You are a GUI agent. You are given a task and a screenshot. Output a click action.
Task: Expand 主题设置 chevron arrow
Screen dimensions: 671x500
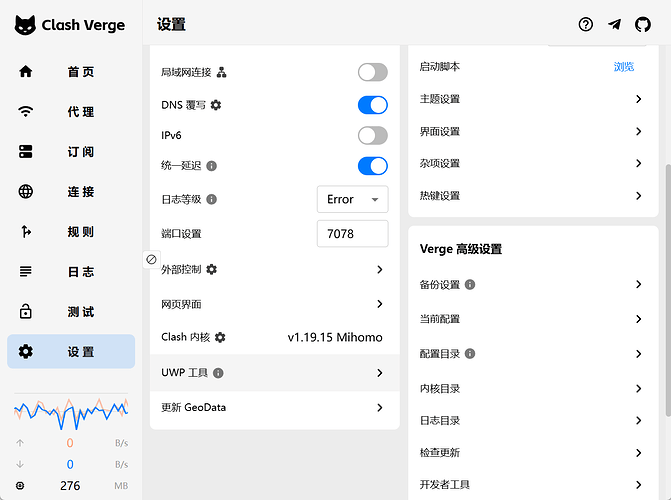click(x=638, y=99)
